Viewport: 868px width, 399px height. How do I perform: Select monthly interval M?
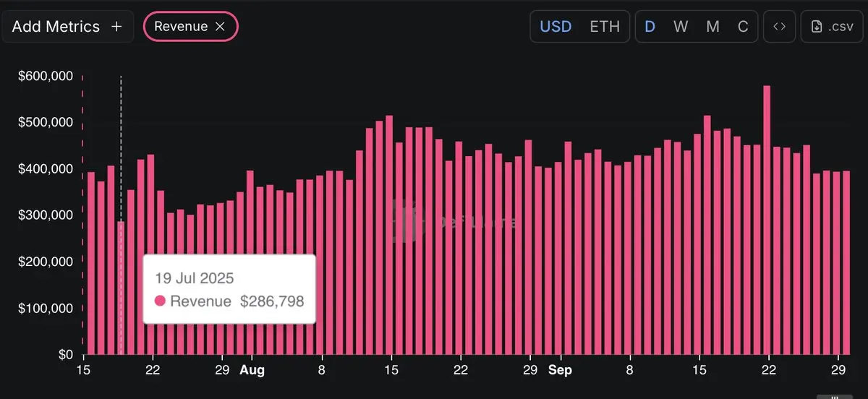(713, 27)
